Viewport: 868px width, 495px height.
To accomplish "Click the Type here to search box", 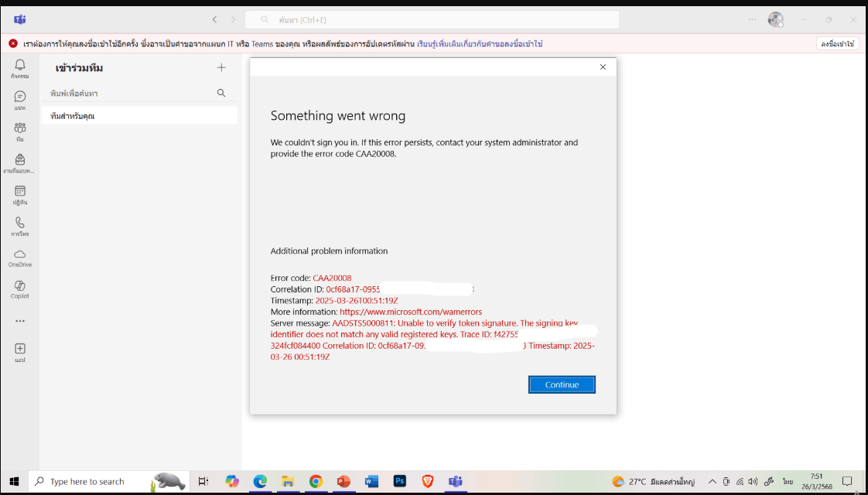I will pyautogui.click(x=109, y=481).
